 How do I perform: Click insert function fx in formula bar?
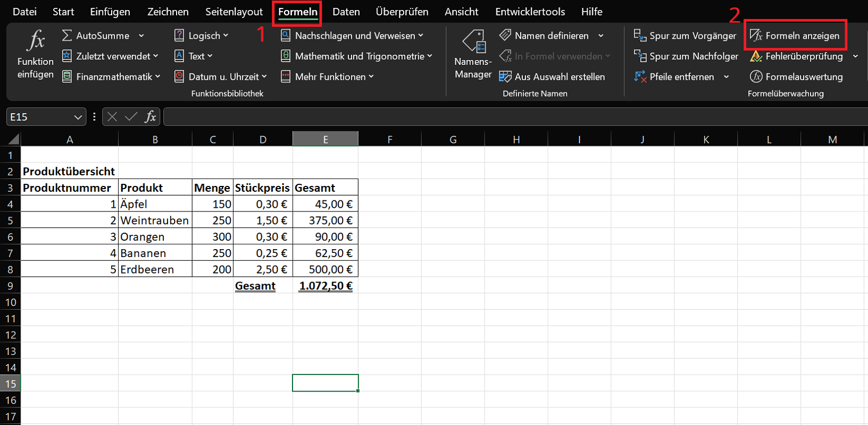(151, 116)
